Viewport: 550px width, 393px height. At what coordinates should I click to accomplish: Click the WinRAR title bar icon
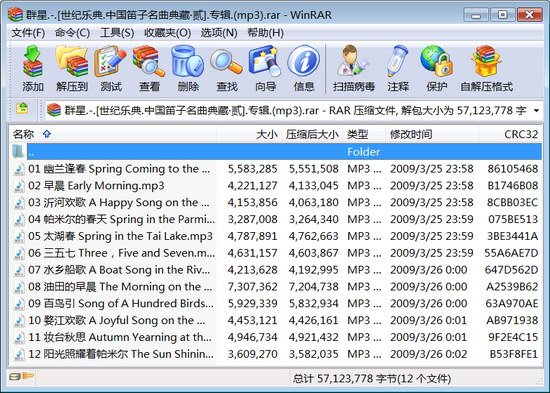[15, 14]
